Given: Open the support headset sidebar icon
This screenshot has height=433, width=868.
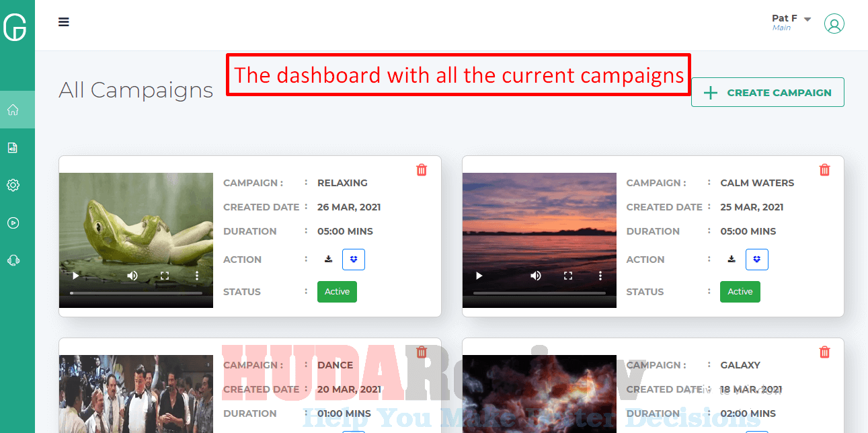Looking at the screenshot, I should click(x=13, y=260).
